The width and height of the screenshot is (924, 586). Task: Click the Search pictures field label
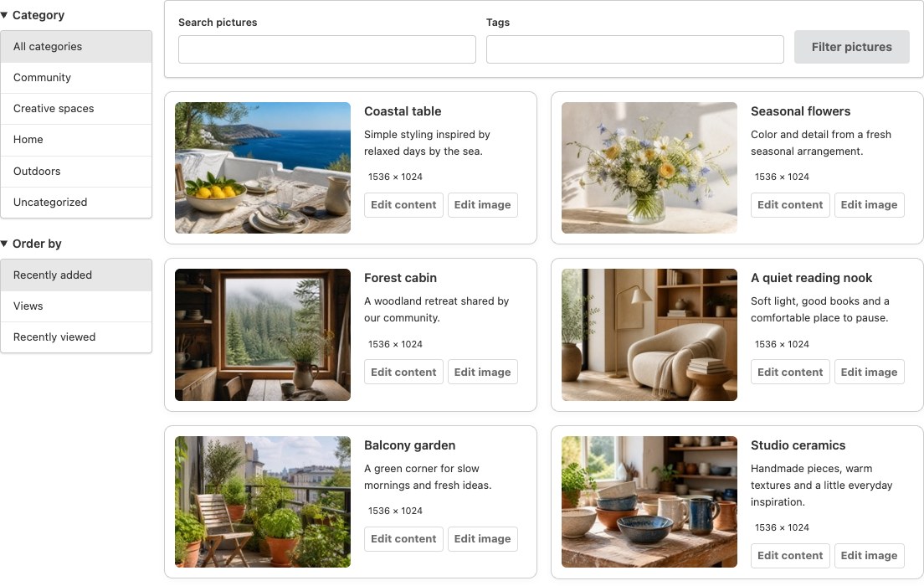(x=218, y=23)
